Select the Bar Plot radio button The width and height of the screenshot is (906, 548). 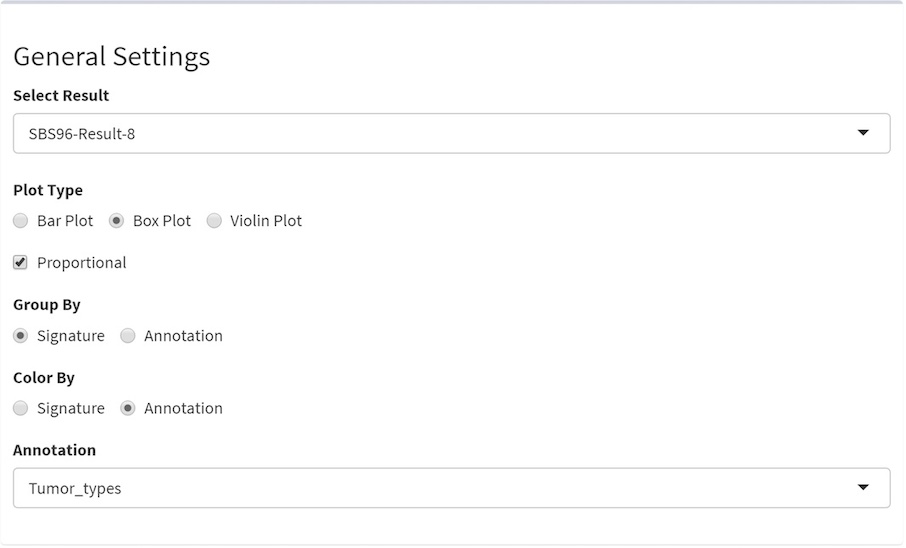pos(21,221)
